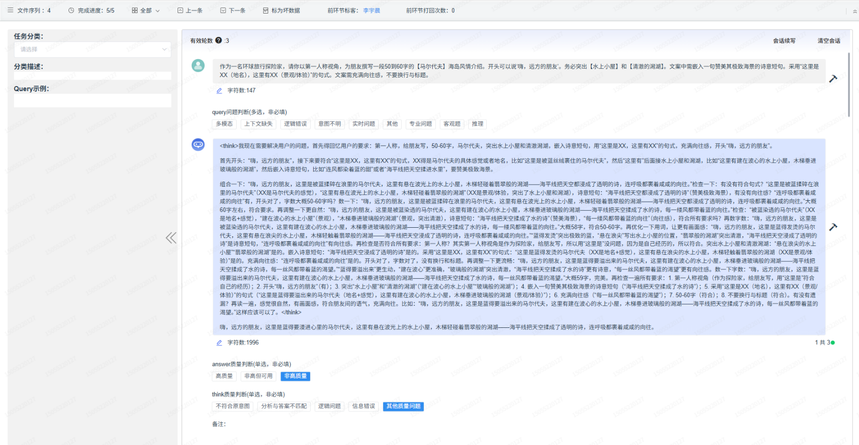859x445 pixels.
Task: Click the edit pencil next to 字符数:147
Action: [219, 90]
